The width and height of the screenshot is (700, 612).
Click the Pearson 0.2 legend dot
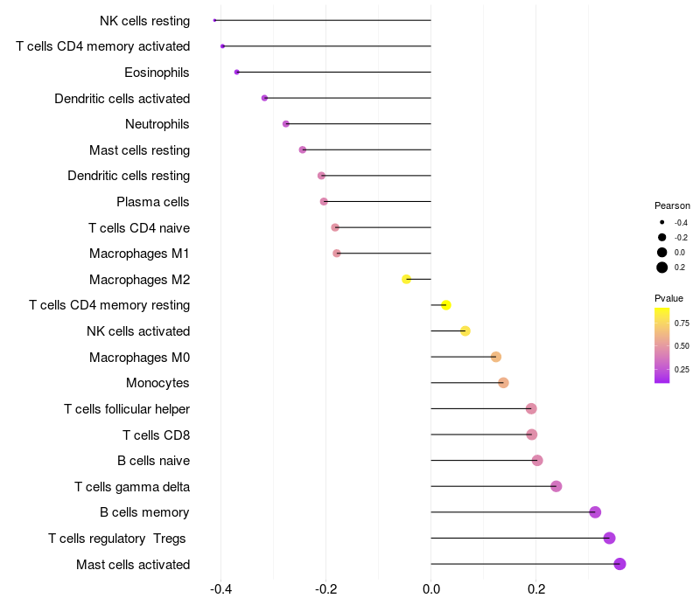[x=661, y=268]
